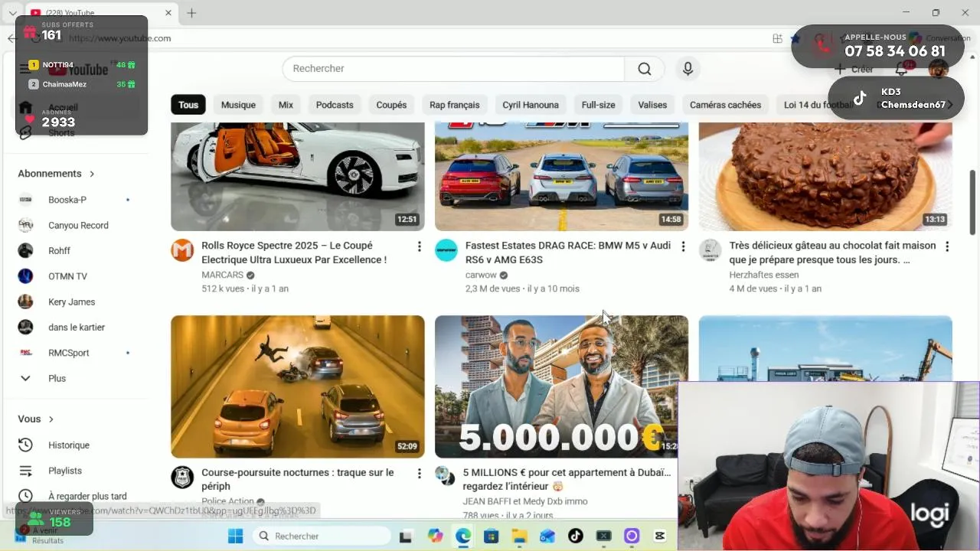
Task: Click the YouTube Rechercher search field
Action: click(x=453, y=69)
